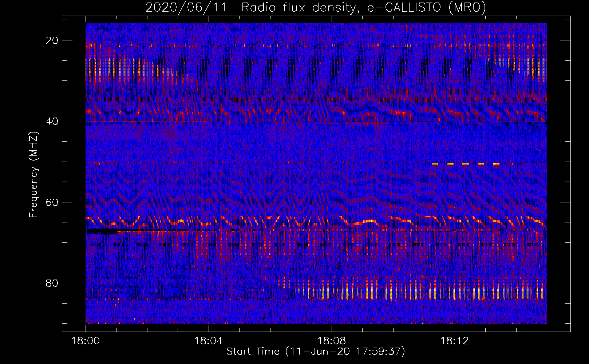The image size is (589, 364).
Task: Click the 60 MHz frequency tick label
Action: coord(52,202)
